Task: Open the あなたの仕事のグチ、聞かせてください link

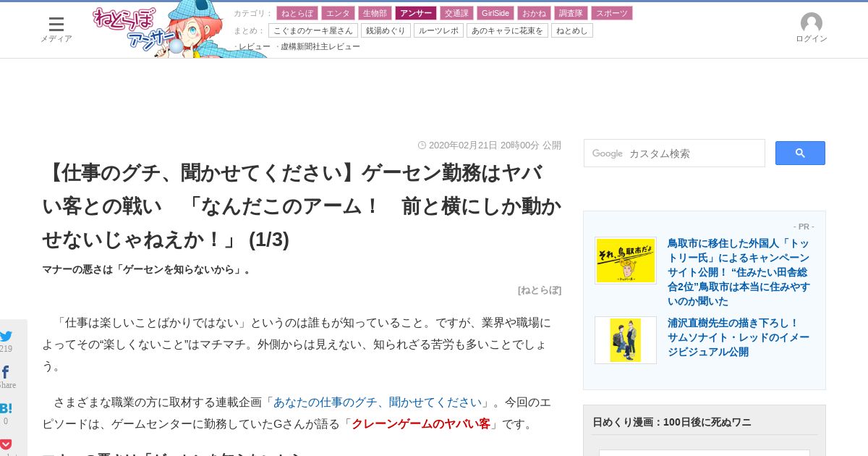Action: [378, 402]
